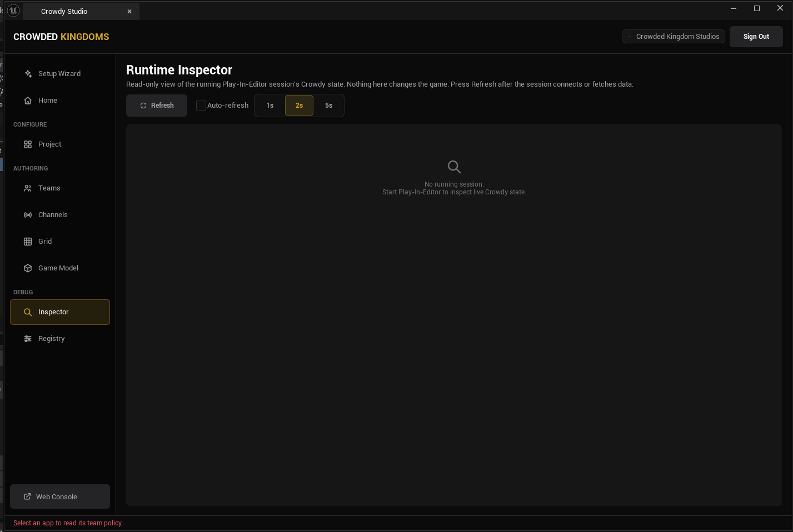Click the Grid table icon

point(28,242)
